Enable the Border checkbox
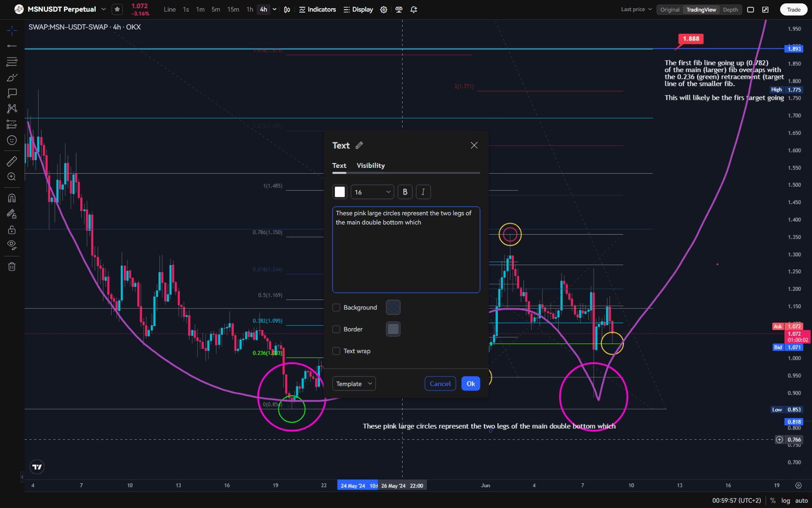The width and height of the screenshot is (812, 508). click(x=336, y=329)
